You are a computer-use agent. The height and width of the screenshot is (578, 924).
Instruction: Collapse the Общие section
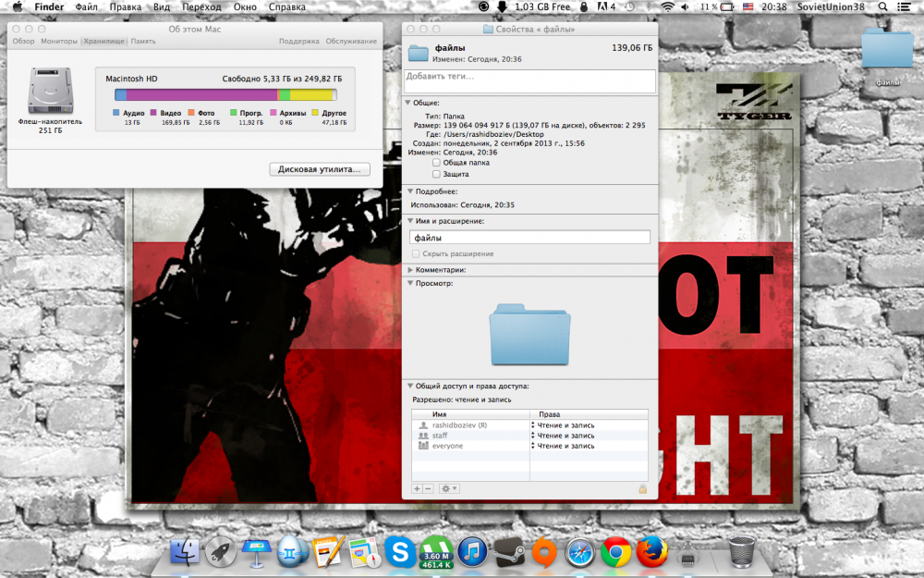coord(407,103)
